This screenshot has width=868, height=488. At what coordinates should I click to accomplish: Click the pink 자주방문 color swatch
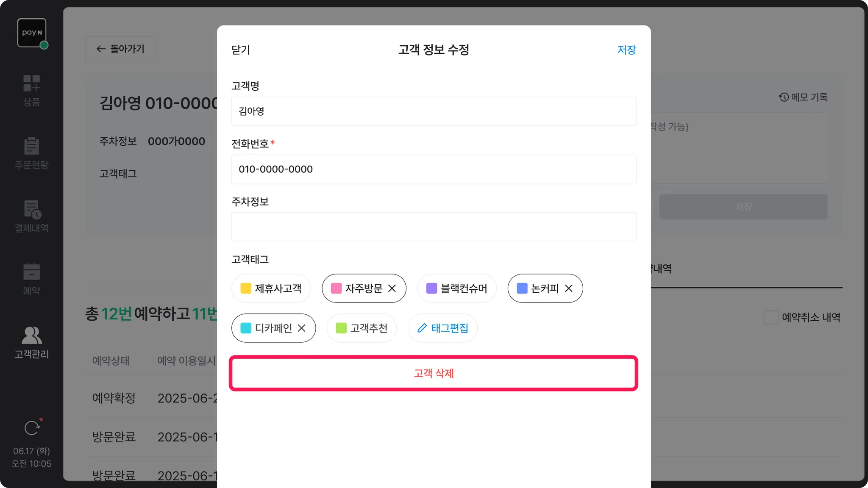[336, 288]
